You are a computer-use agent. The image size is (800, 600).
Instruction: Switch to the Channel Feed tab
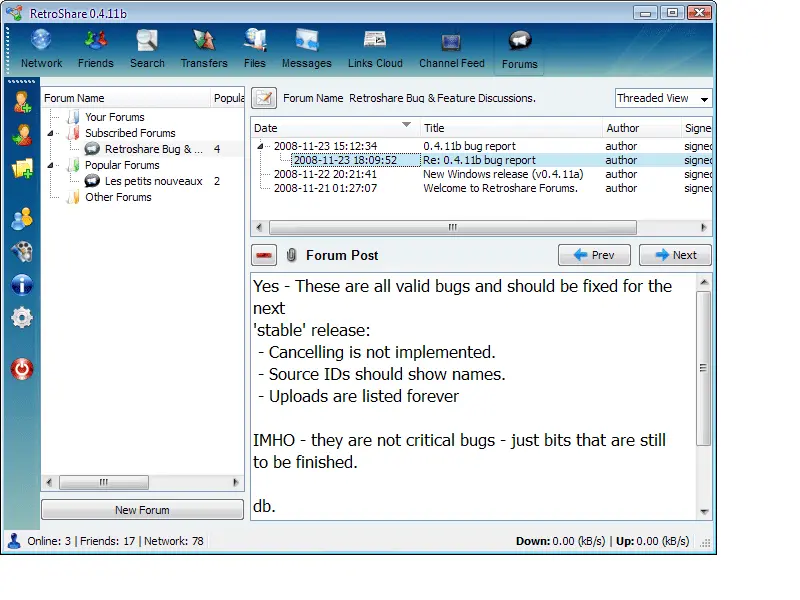click(451, 49)
